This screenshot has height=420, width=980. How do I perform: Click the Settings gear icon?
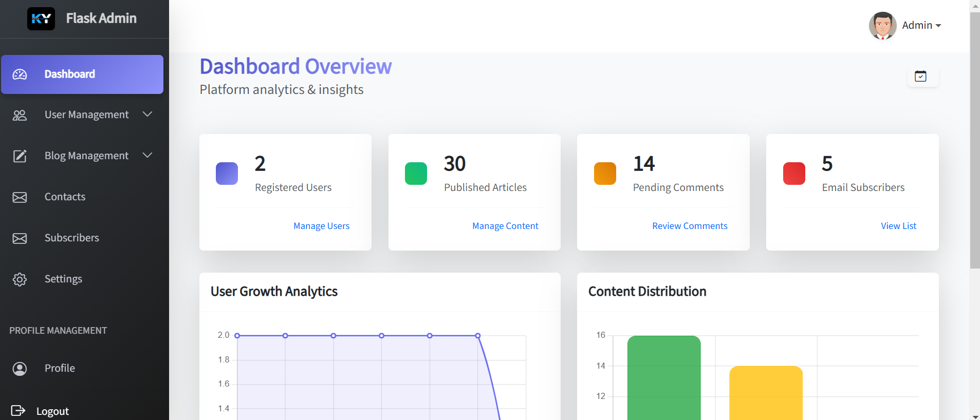(20, 279)
